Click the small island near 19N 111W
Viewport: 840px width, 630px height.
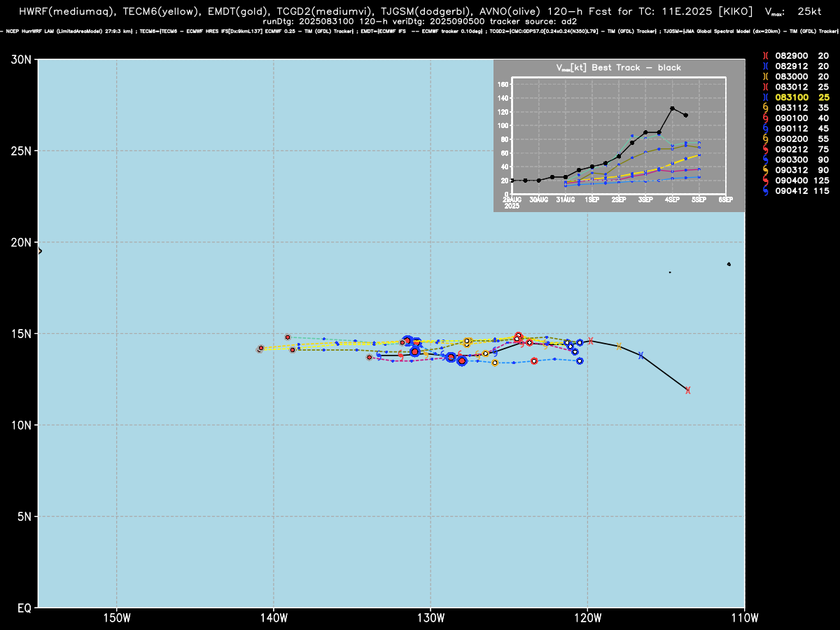click(x=729, y=264)
